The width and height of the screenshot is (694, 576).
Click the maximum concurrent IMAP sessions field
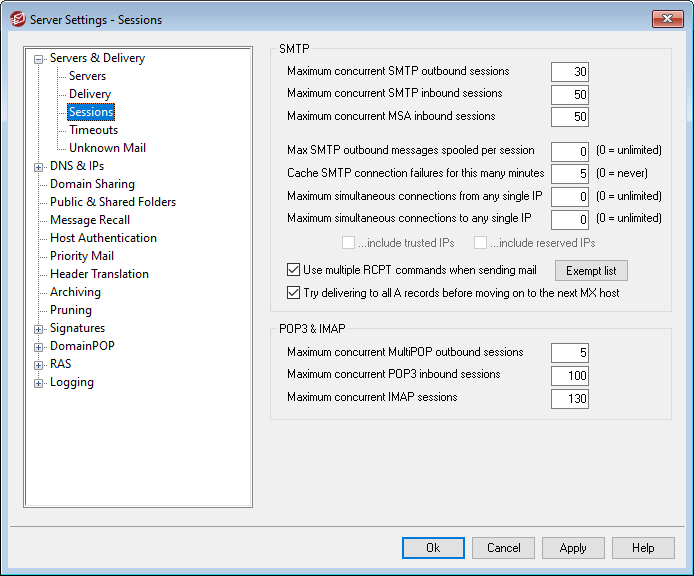[x=569, y=399]
